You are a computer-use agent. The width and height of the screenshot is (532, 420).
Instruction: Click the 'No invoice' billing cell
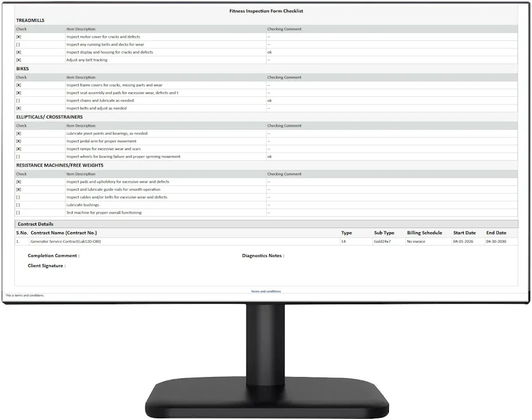[x=416, y=242]
